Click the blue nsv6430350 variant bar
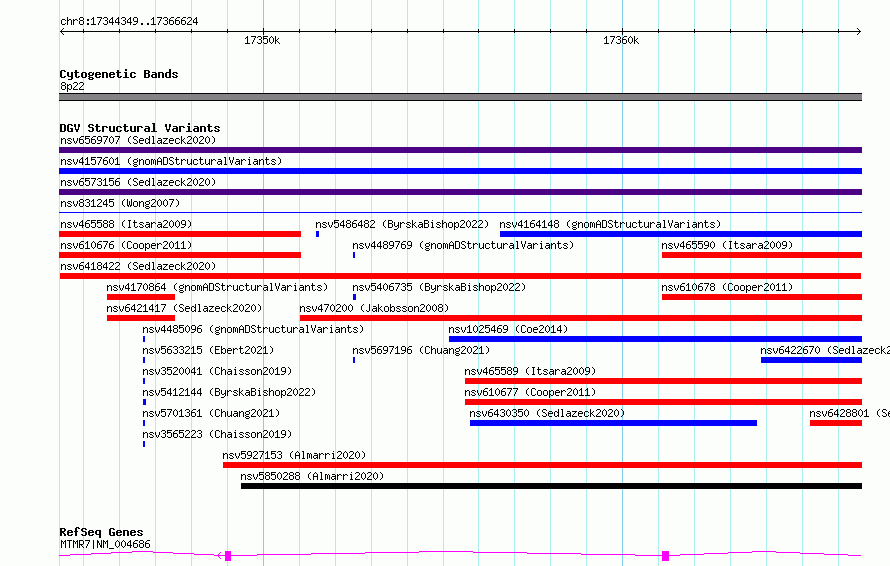This screenshot has height=566, width=890. coord(613,423)
